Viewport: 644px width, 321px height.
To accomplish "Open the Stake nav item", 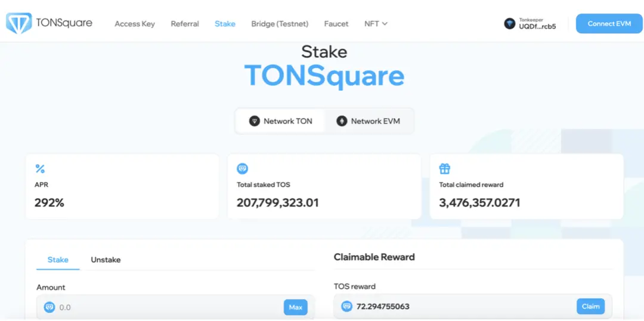I will 225,24.
